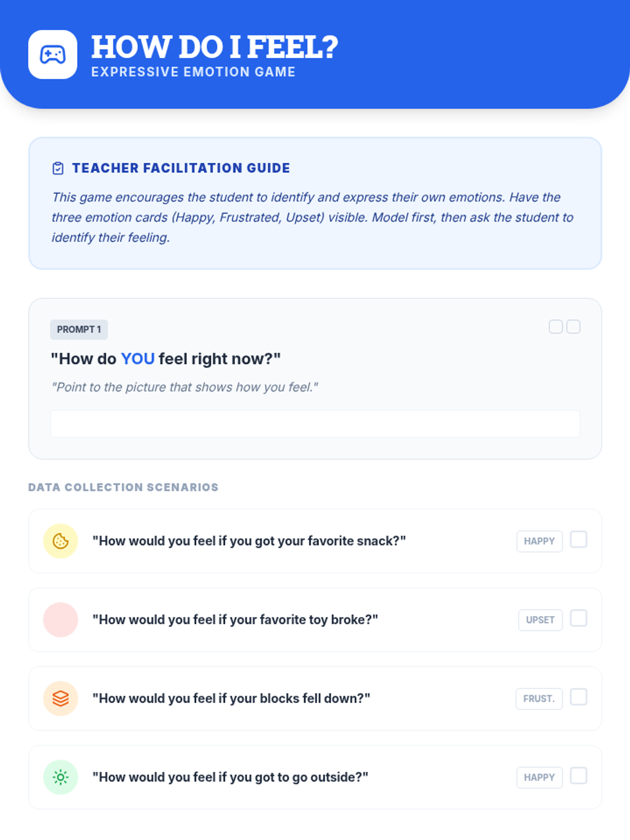Select the stacked blocks scenario icon
Screen dimensions: 630x840
point(60,698)
